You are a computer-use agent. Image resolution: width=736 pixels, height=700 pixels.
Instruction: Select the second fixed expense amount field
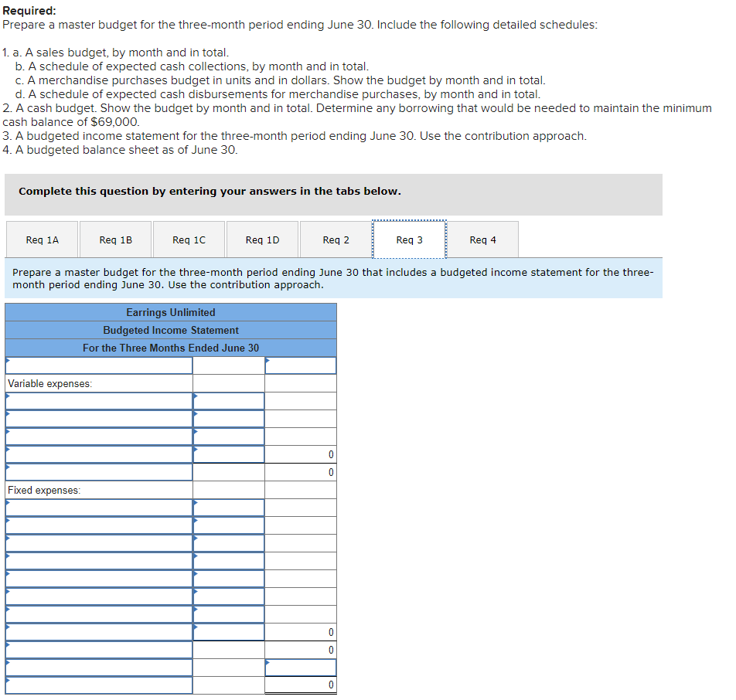click(229, 525)
